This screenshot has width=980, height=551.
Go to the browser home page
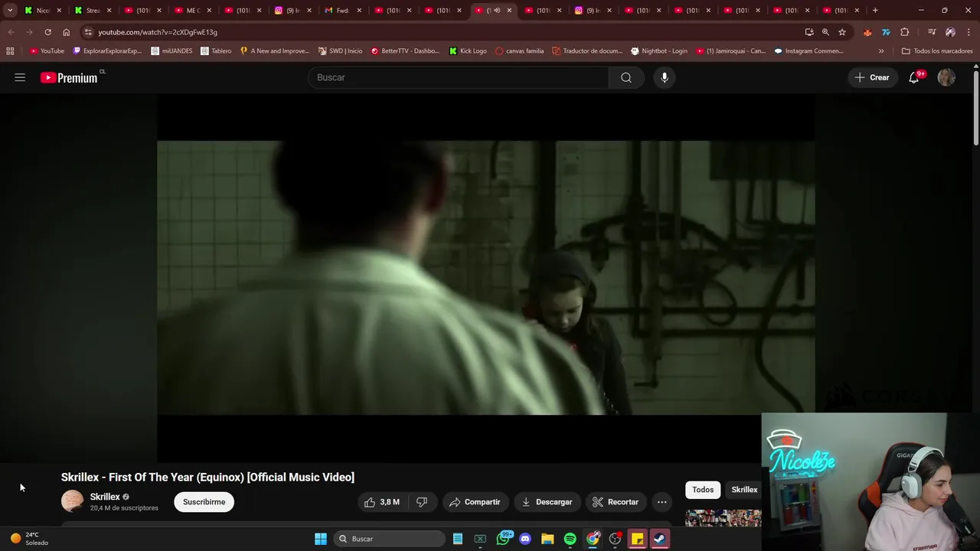(x=66, y=32)
